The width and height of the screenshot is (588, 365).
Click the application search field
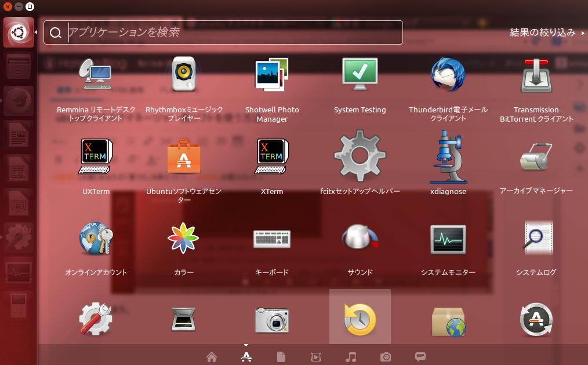223,32
